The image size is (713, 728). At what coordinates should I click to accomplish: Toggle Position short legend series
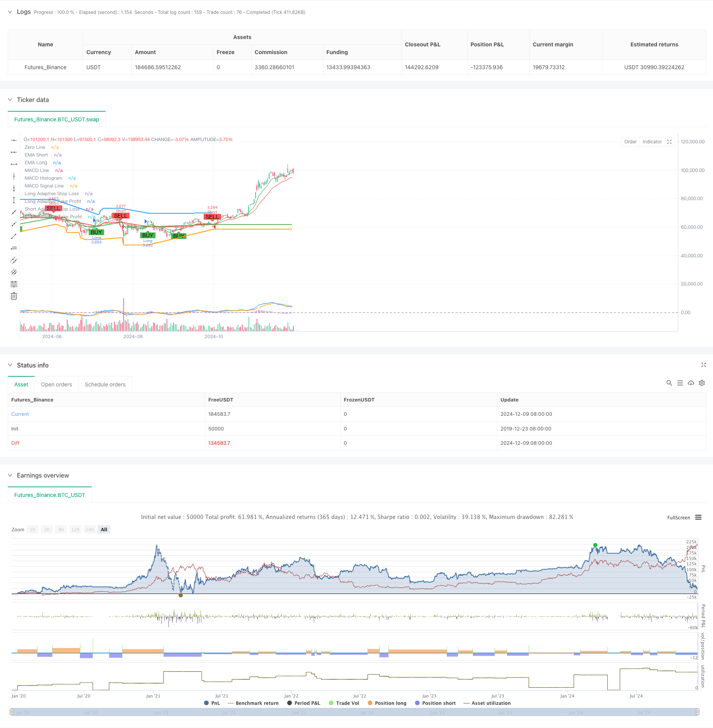point(435,703)
